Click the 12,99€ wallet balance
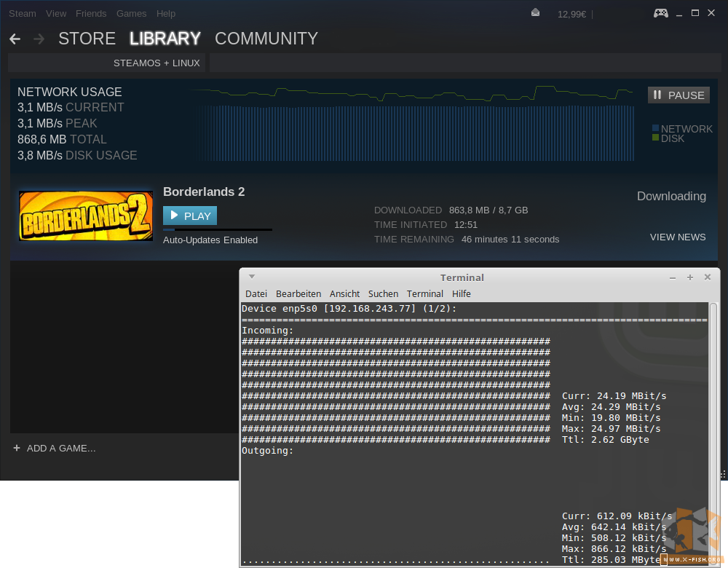Viewport: 728px width, 568px height. 571,15
